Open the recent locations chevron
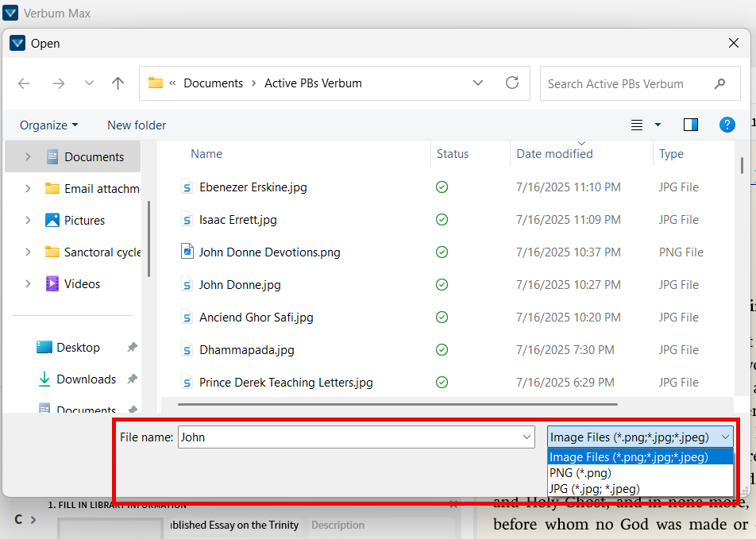Viewport: 756px width, 539px height. tap(89, 83)
